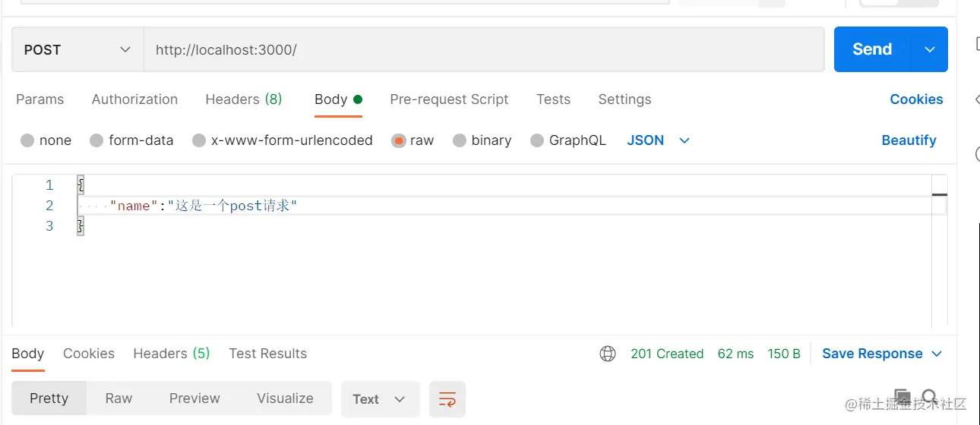Select the raw body type radio
The height and width of the screenshot is (425, 980).
tap(399, 140)
